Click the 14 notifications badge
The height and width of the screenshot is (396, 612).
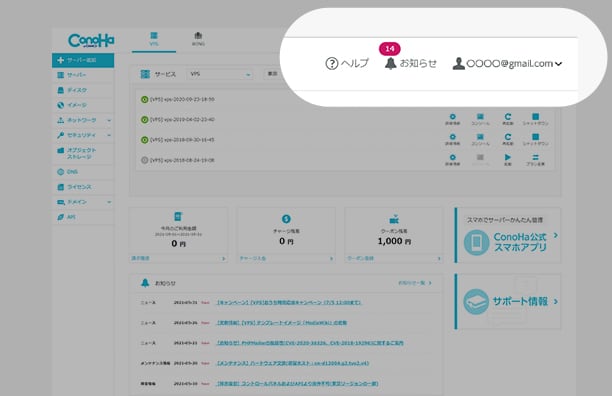coord(390,49)
